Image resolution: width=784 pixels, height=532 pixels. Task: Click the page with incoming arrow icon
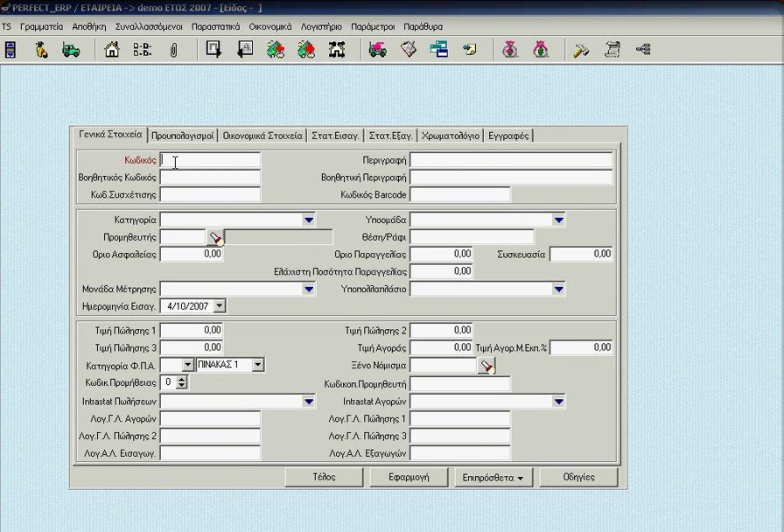point(245,49)
